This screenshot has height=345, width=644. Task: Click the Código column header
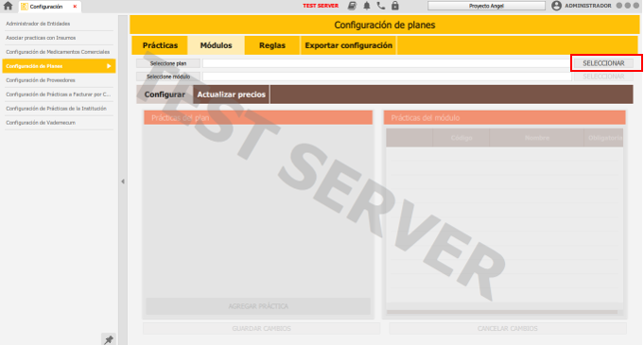(x=461, y=138)
